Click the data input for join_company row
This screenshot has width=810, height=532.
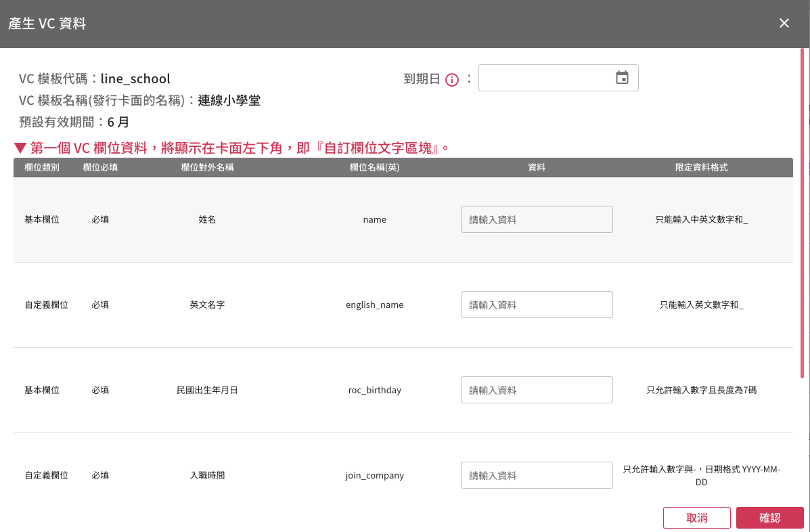pyautogui.click(x=537, y=475)
